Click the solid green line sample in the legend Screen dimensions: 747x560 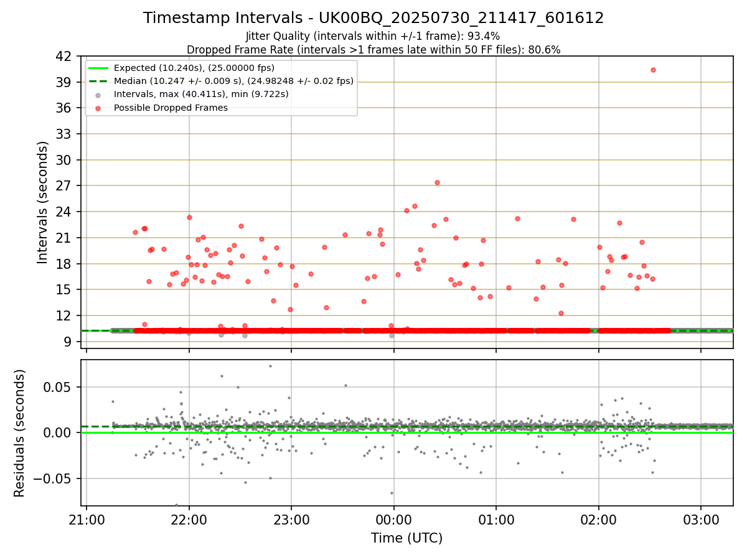tap(98, 68)
